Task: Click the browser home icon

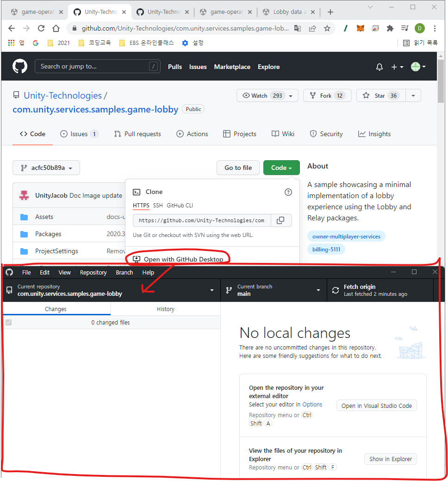Action: tap(56, 28)
